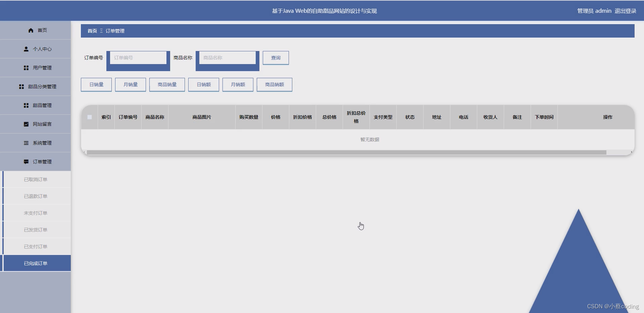Image resolution: width=644 pixels, height=313 pixels.
Task: Click the 索引 column header
Action: click(106, 117)
